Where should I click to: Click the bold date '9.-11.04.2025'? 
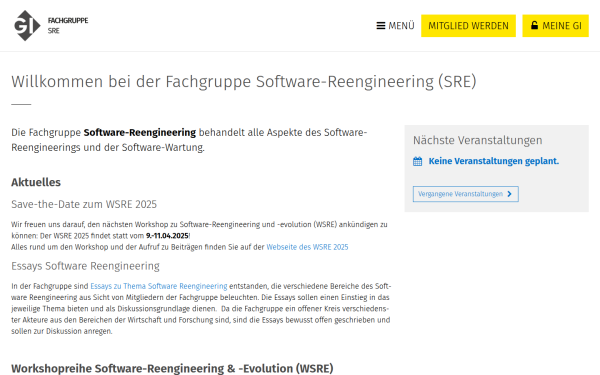point(167,236)
